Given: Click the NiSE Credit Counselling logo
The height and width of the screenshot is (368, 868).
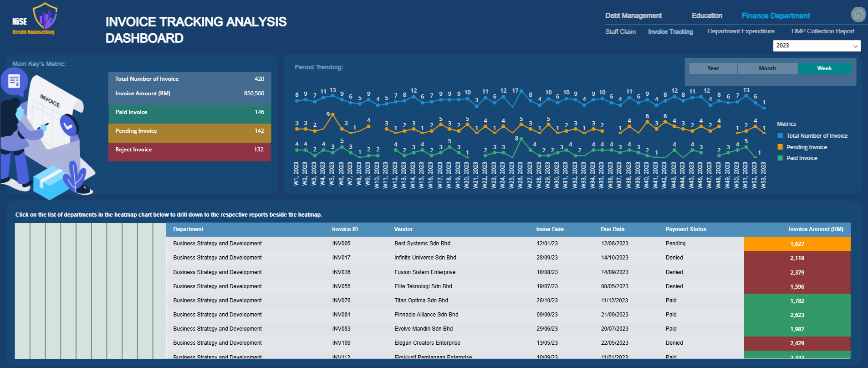Looking at the screenshot, I should pyautogui.click(x=35, y=19).
